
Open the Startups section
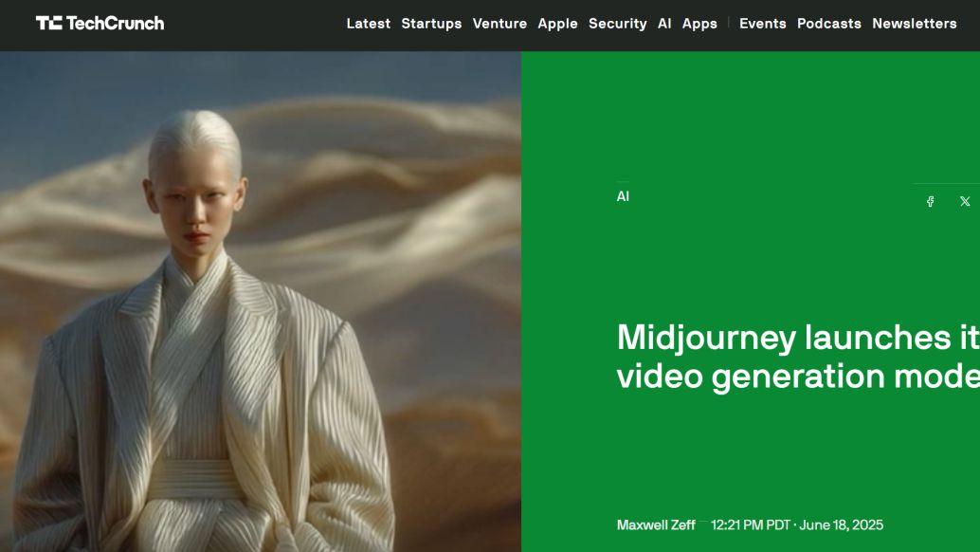click(431, 24)
